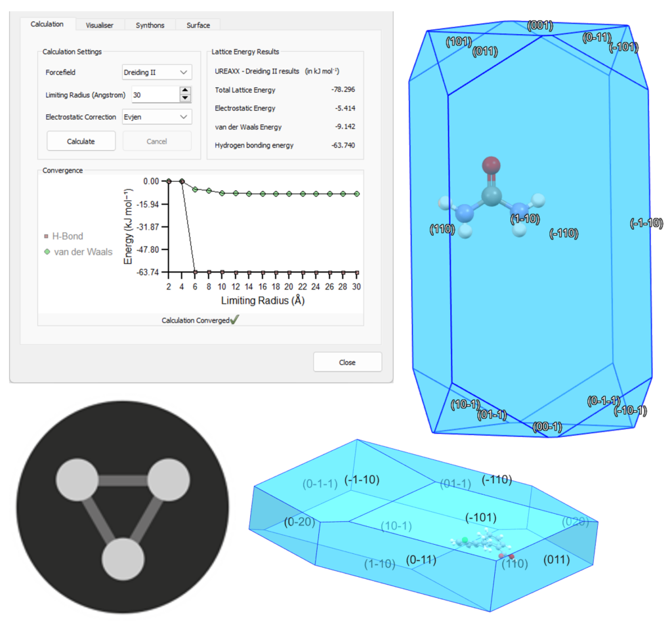Switch to the Surface tab

click(x=198, y=25)
